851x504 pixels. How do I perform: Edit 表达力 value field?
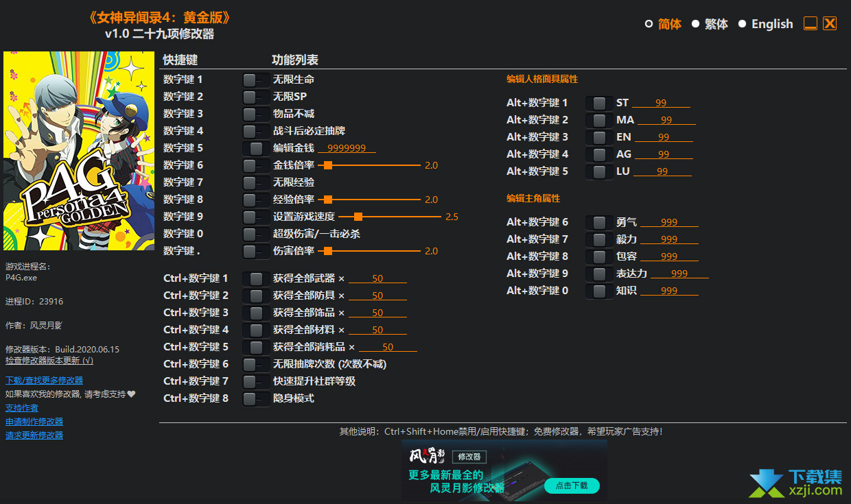click(679, 274)
